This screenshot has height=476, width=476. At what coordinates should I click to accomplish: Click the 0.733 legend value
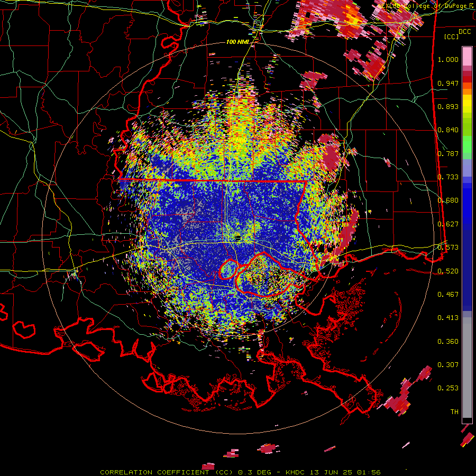coord(448,177)
